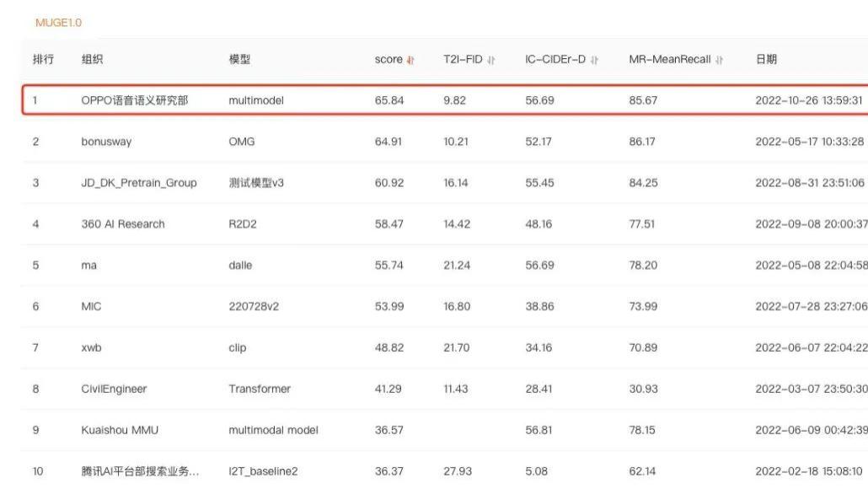This screenshot has width=868, height=489.
Task: Click the sort arrows next to score
Action: click(410, 59)
